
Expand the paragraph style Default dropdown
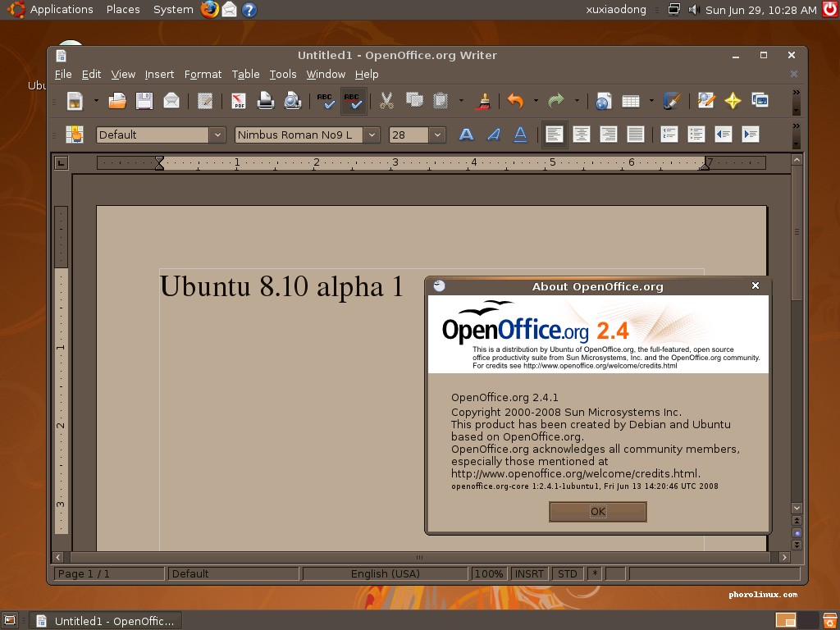pos(217,135)
